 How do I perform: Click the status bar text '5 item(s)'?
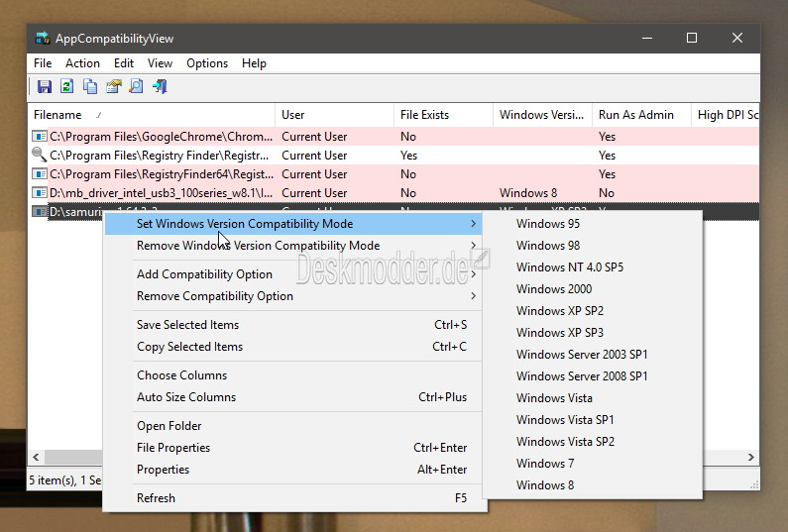(52, 480)
